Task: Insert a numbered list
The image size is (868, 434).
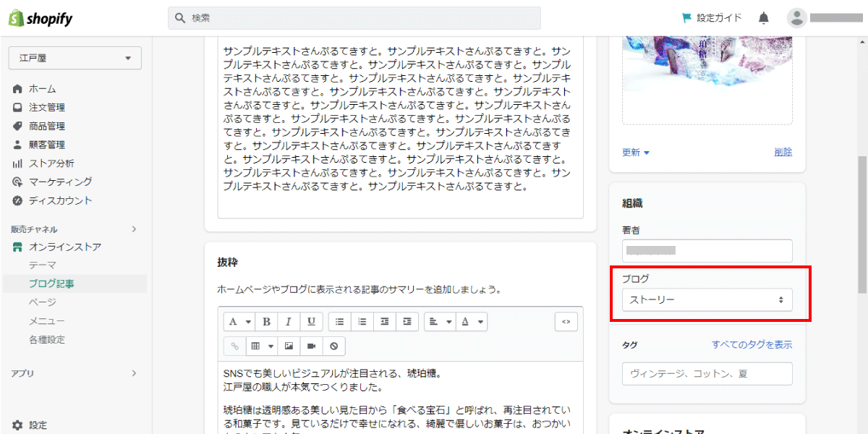Action: [x=362, y=322]
